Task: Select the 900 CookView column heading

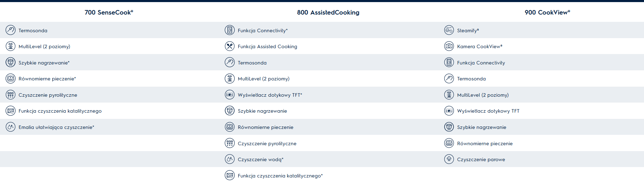Action: [x=547, y=12]
